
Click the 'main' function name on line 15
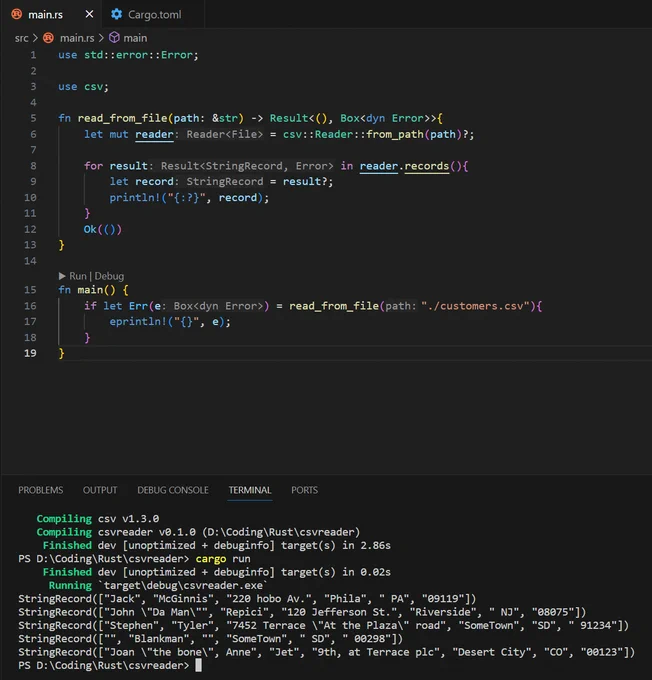pos(90,290)
